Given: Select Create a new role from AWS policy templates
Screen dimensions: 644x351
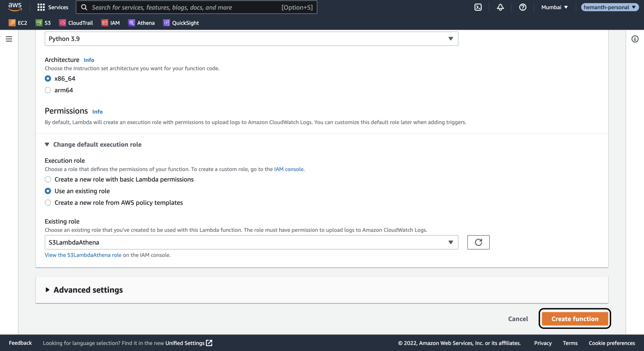Looking at the screenshot, I should (x=48, y=203).
